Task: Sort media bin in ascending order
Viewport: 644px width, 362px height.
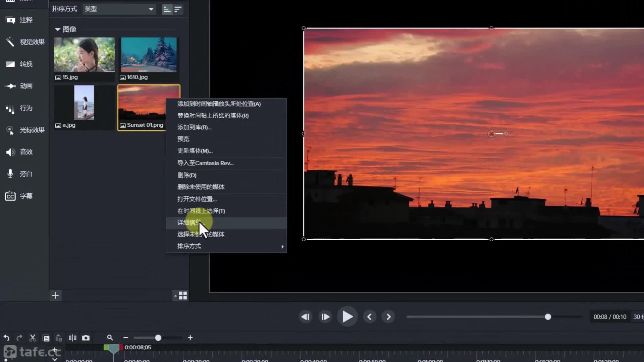Action: click(167, 9)
